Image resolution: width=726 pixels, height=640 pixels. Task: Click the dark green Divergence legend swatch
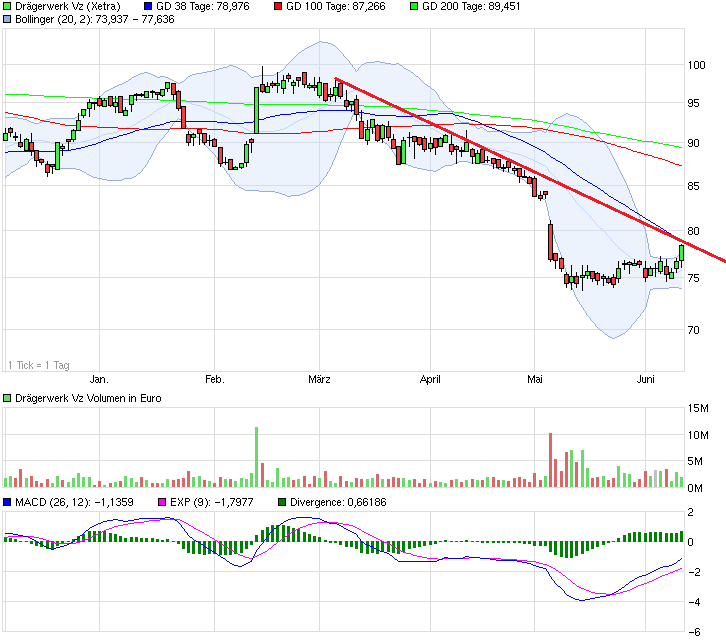[x=284, y=502]
